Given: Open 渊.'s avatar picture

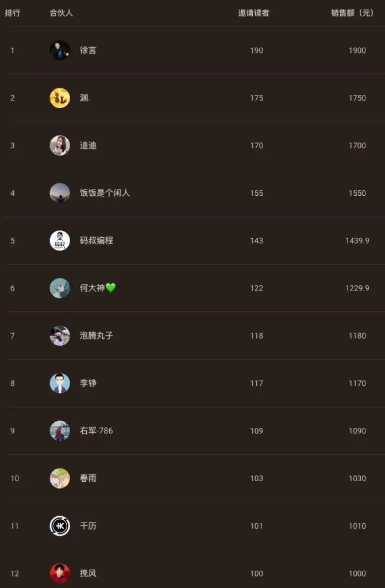Looking at the screenshot, I should click(60, 98).
